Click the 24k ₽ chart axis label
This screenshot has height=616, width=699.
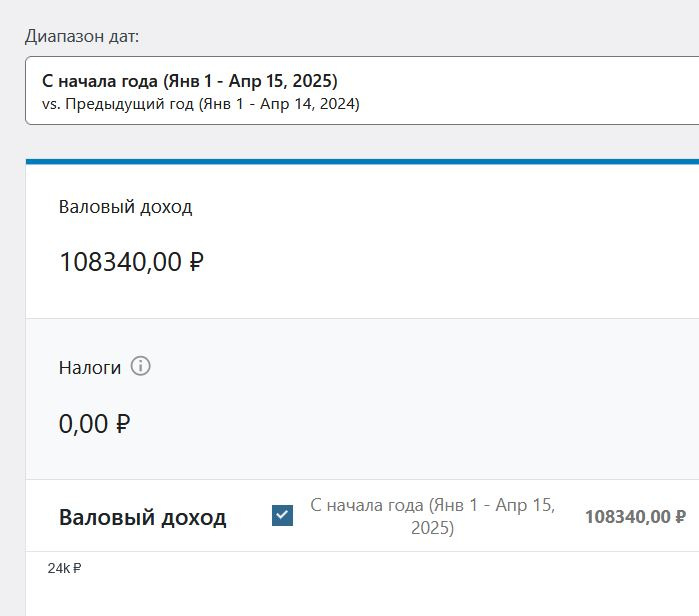(x=64, y=568)
